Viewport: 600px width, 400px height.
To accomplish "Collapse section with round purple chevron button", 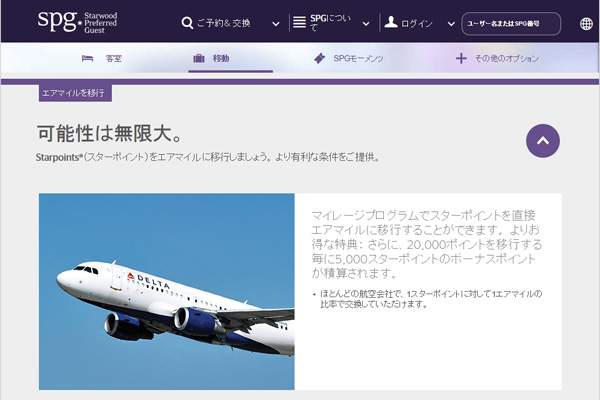I will coord(543,141).
